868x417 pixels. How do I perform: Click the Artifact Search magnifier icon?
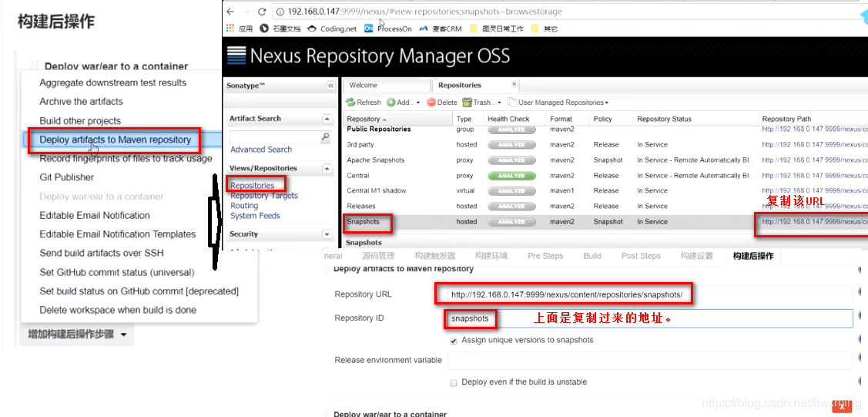tap(326, 136)
